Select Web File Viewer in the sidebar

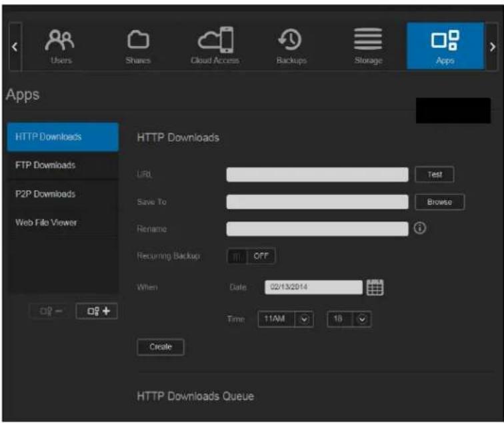(x=63, y=223)
